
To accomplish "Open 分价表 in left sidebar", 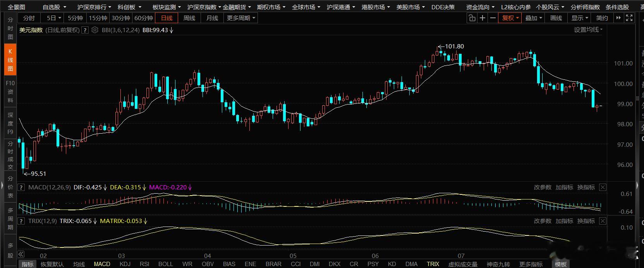I will point(10,187).
